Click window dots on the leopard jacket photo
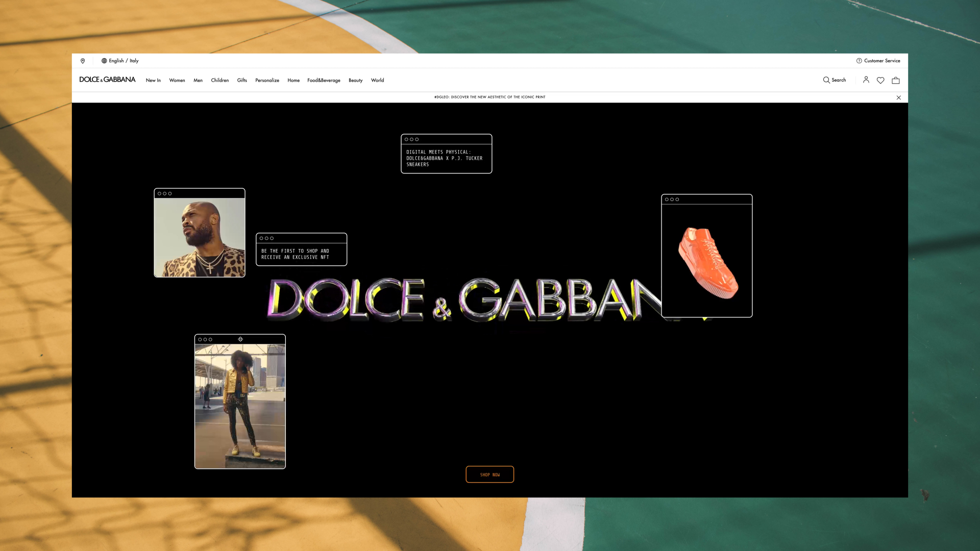Viewport: 980px width, 551px height. (x=164, y=194)
